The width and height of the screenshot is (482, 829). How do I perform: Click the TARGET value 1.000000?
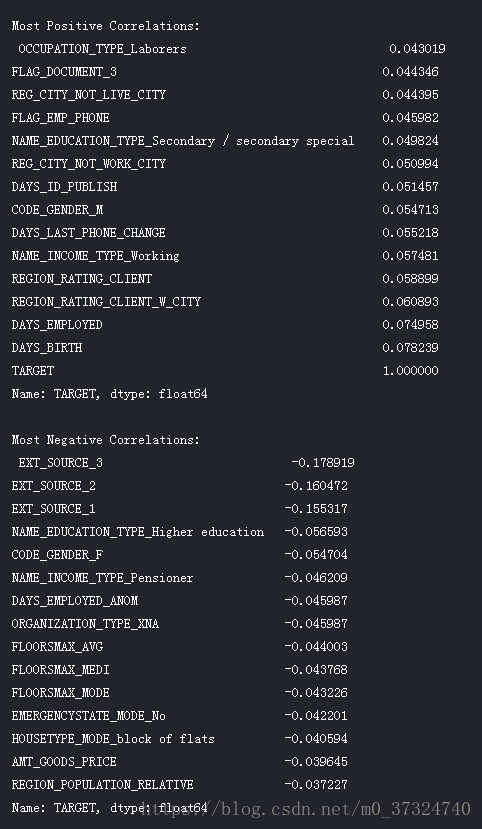click(410, 371)
